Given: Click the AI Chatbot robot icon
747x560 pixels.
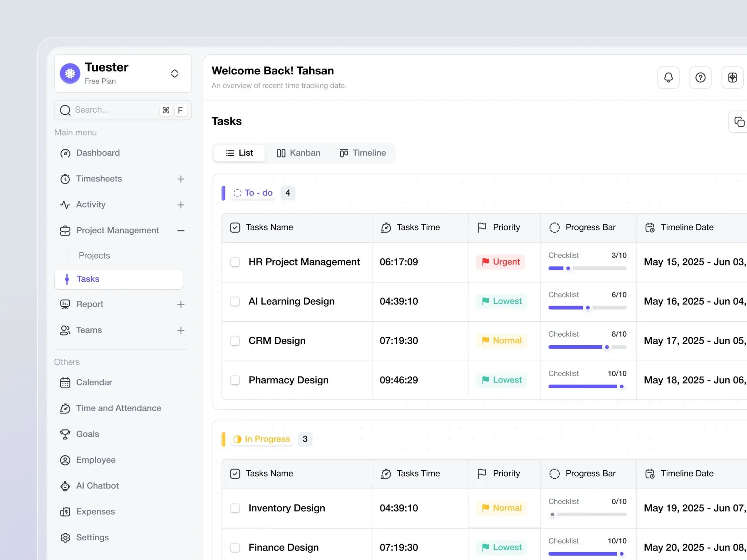Looking at the screenshot, I should pos(65,486).
